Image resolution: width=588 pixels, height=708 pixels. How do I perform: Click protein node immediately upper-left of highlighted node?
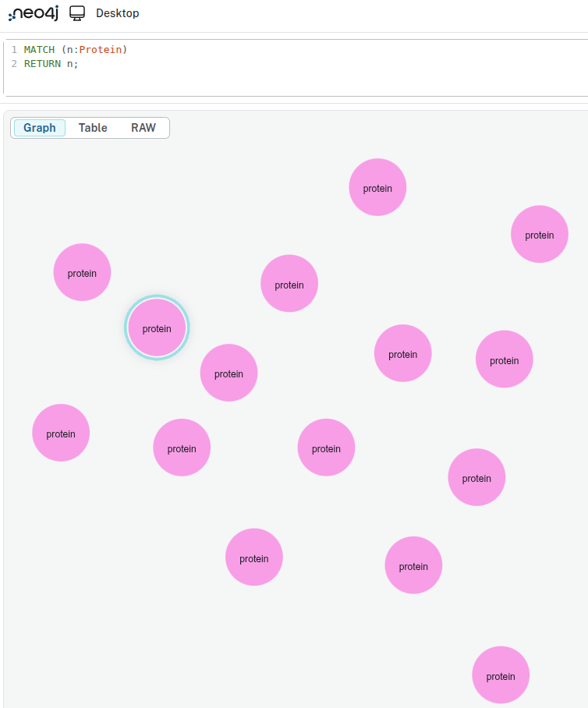click(82, 273)
